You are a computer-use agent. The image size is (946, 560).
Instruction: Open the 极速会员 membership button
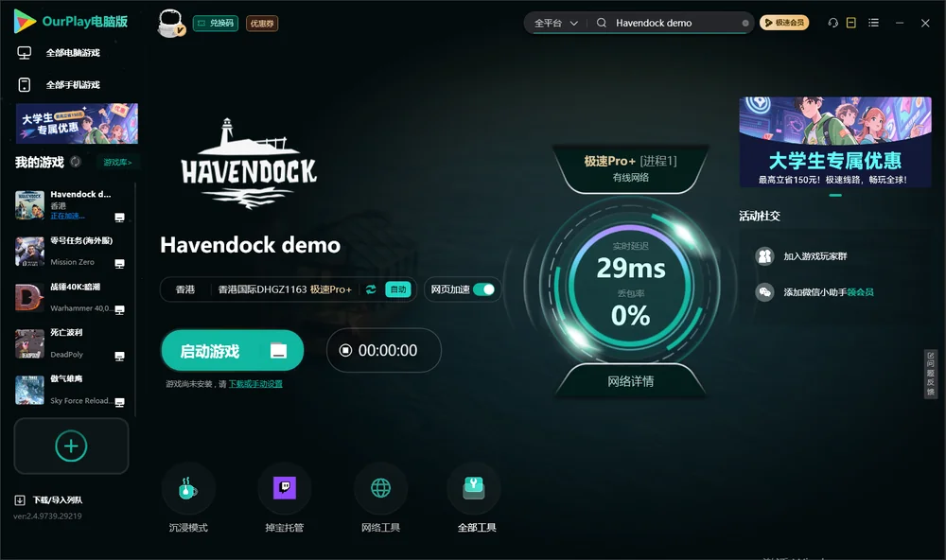tap(784, 23)
